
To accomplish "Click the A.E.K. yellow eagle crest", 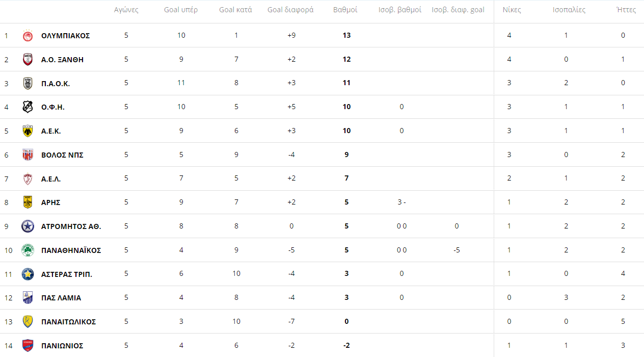I will 28,131.
